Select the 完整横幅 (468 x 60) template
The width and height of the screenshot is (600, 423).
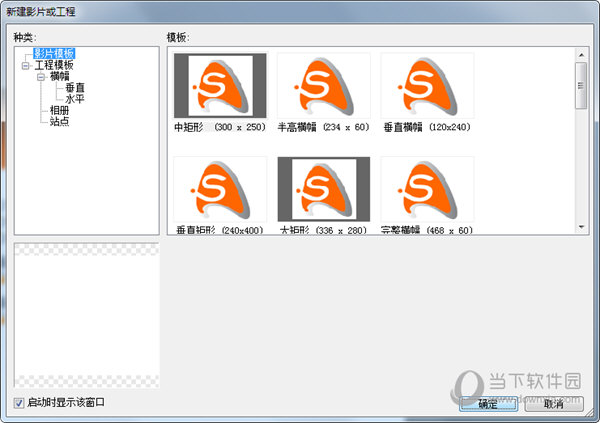click(427, 189)
